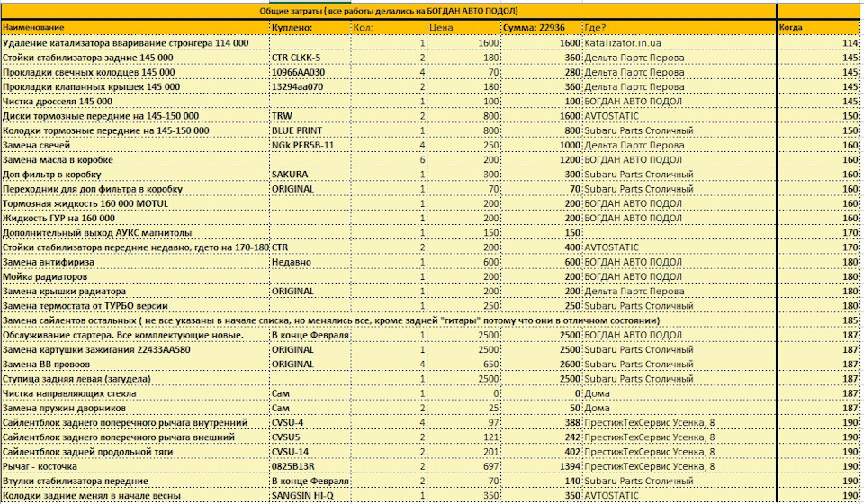The image size is (864, 504).
Task: Select cell 'Стойки стабилизатора задние 145 000'
Action: tap(135, 58)
